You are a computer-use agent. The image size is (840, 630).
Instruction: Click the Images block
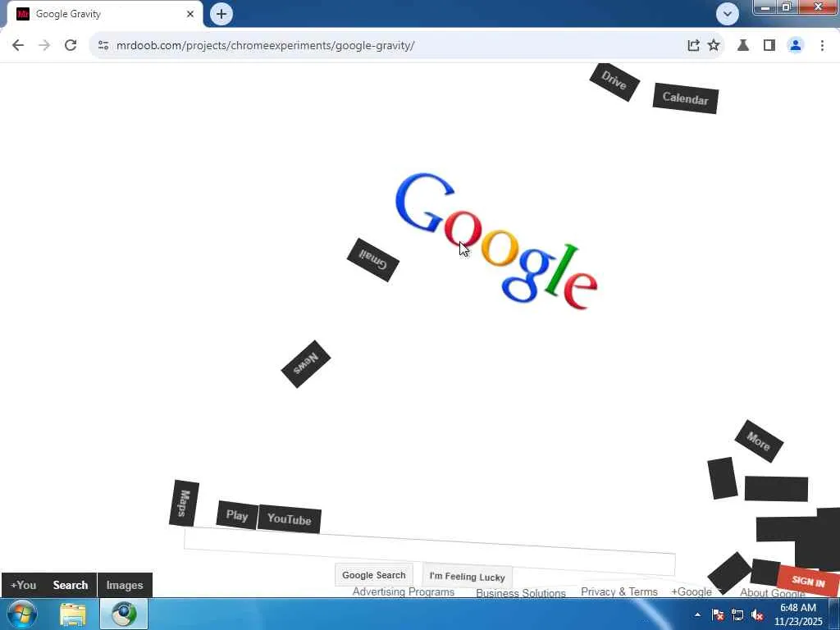coord(125,585)
